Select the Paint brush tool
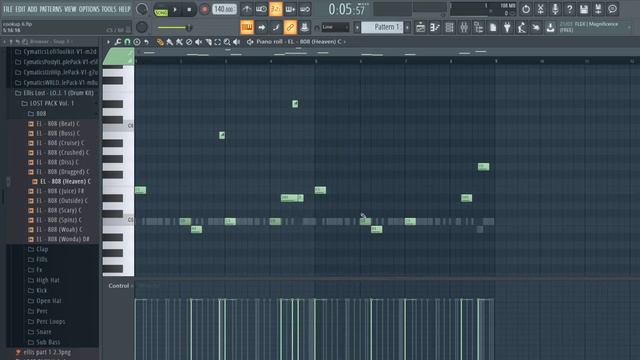The height and width of the screenshot is (360, 640). coord(169,42)
